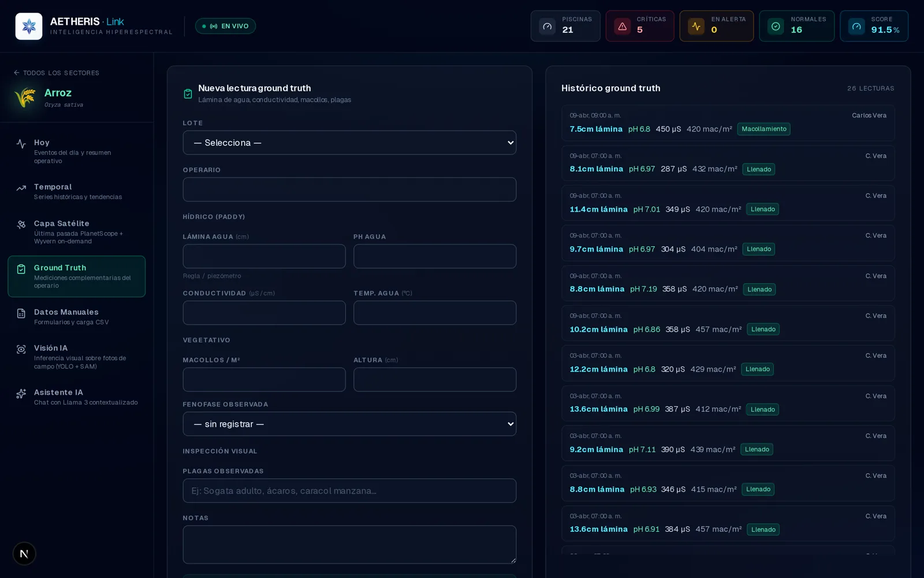
Task: Focus the Lámina agua input field
Action: 264,256
